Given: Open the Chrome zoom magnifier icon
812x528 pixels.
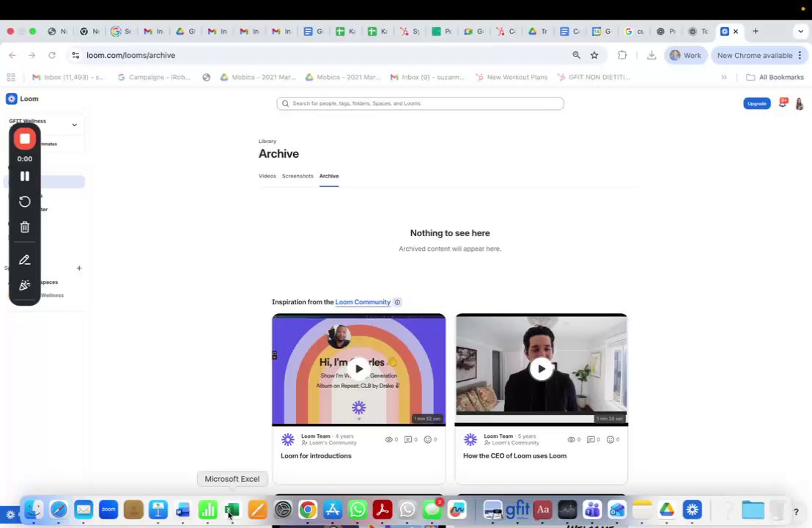Looking at the screenshot, I should (x=576, y=55).
